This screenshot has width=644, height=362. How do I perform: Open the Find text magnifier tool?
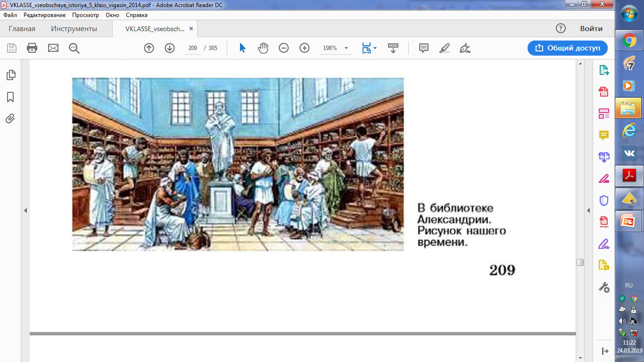pyautogui.click(x=74, y=48)
